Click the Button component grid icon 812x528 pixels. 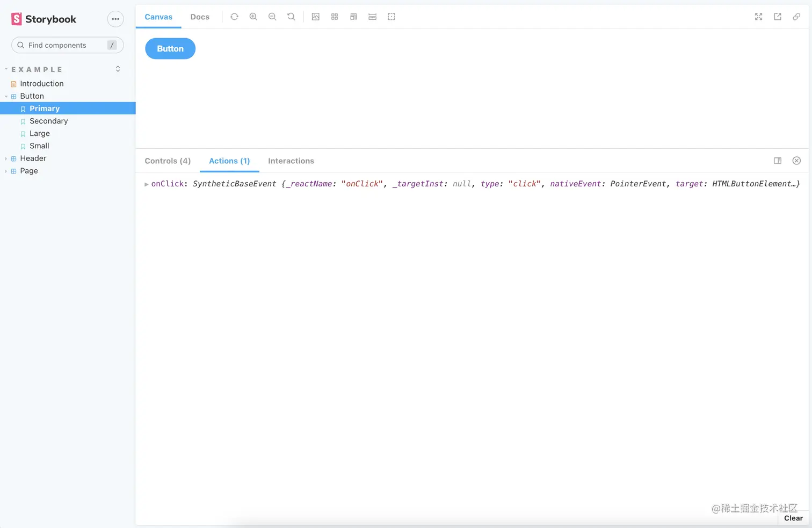[x=14, y=96]
